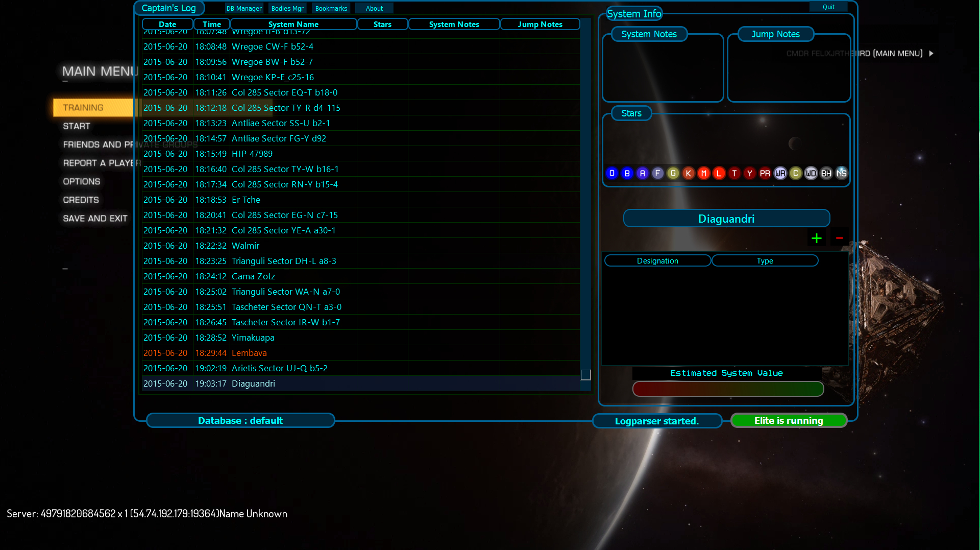Screen dimensions: 980x550
Task: Select the Wregoe CW-F b52-4 entry
Action: pyautogui.click(x=361, y=46)
